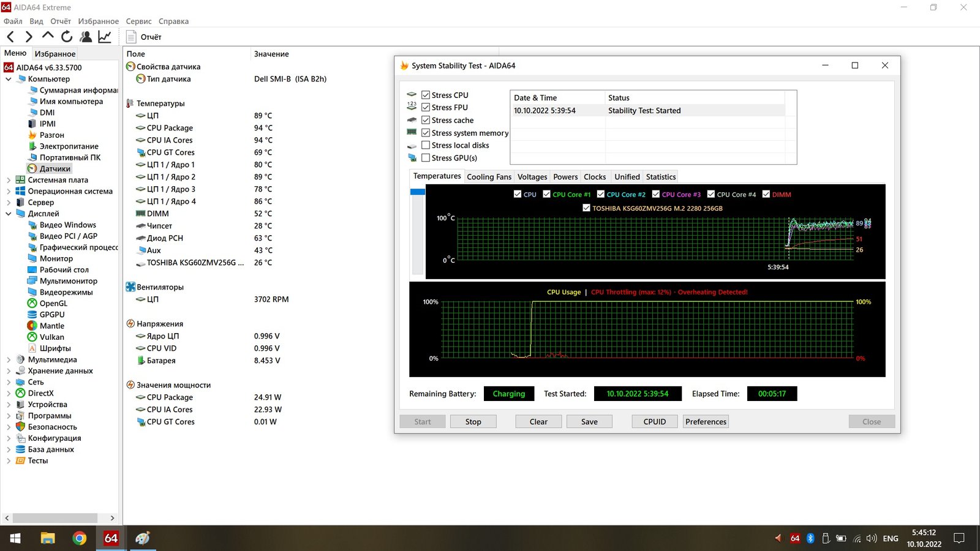980x551 pixels.
Task: Expand the Системная плата tree node
Action: [x=9, y=180]
